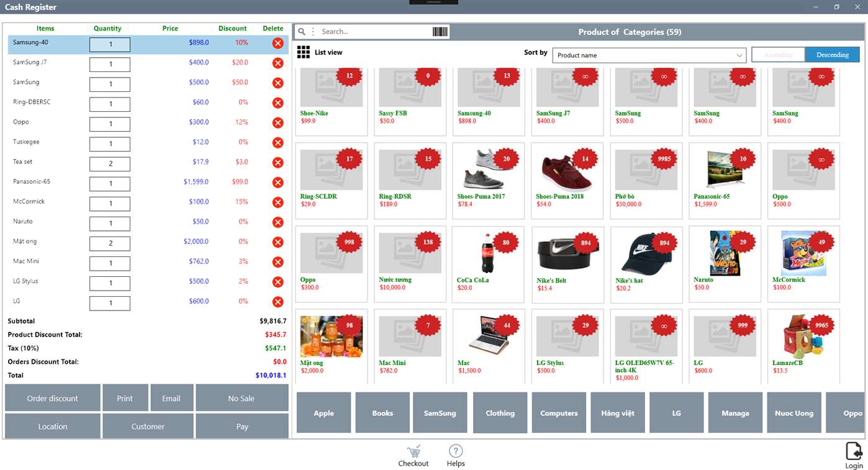
Task: Click the Order discount button
Action: (53, 398)
